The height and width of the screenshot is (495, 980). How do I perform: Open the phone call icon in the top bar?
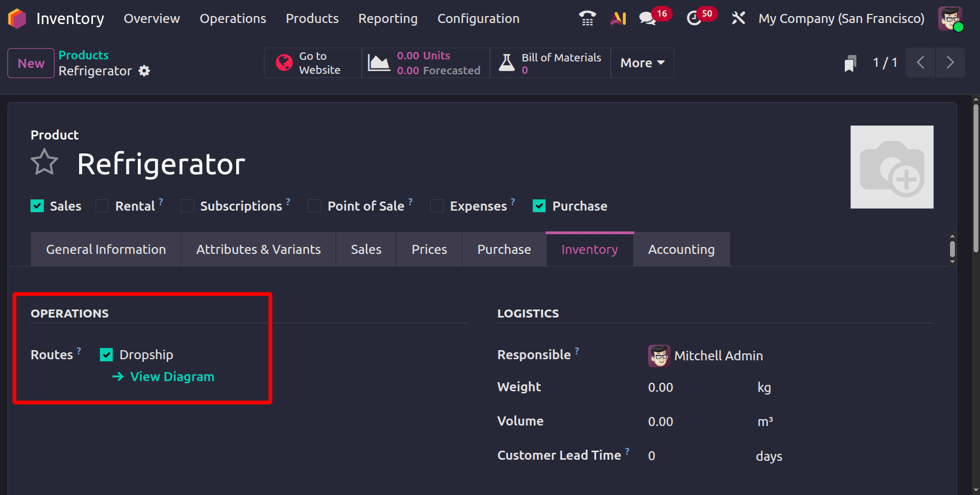point(587,18)
